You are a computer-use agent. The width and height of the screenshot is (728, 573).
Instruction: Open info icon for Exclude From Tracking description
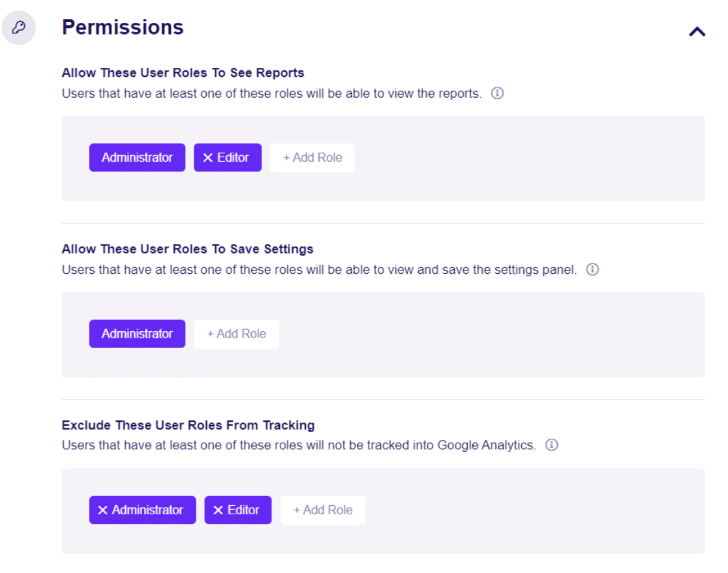coord(552,445)
